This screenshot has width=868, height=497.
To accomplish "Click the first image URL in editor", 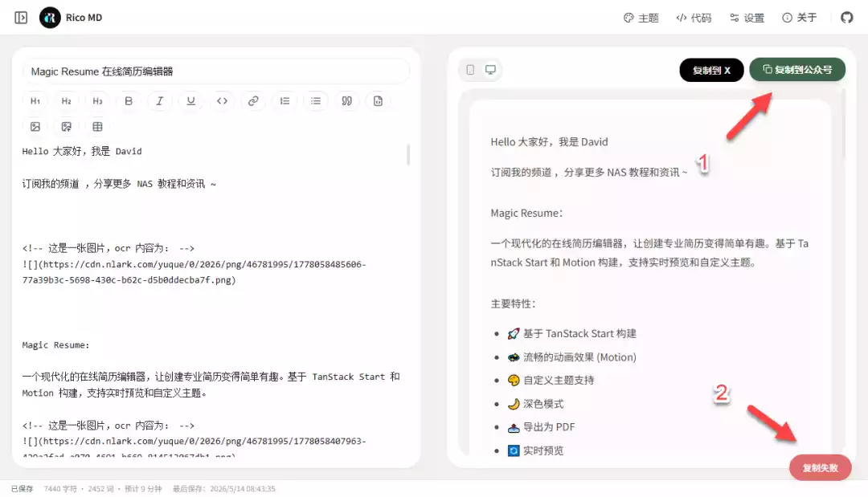I will coord(194,272).
